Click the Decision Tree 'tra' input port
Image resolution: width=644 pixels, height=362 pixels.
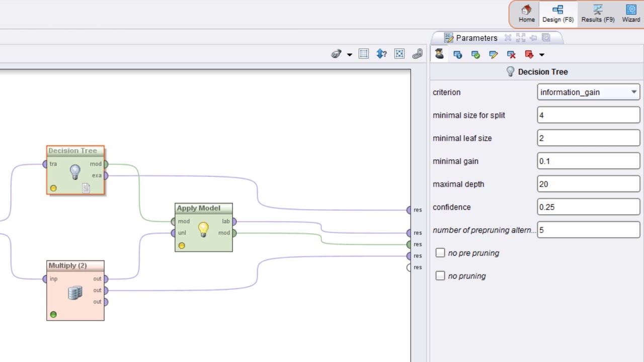46,164
